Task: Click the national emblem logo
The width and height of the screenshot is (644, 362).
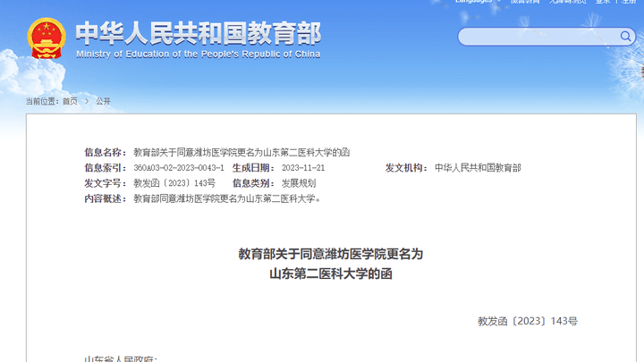Action: point(47,38)
